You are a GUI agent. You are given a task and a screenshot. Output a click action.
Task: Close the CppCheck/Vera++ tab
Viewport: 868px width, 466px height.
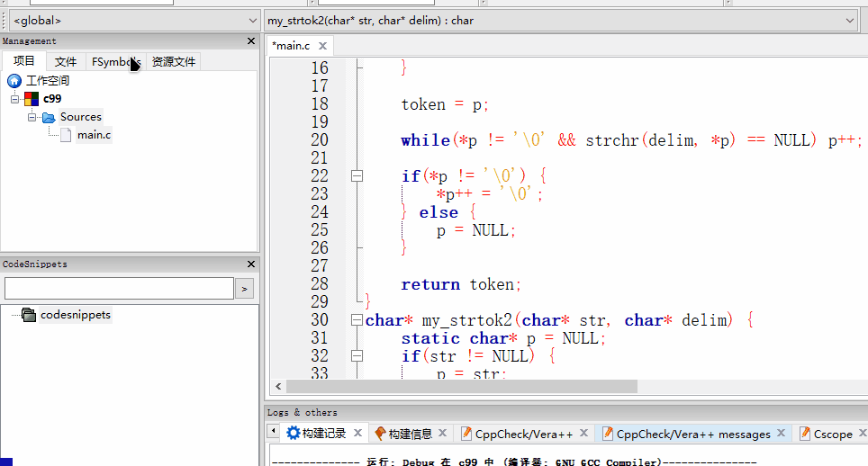coord(583,434)
